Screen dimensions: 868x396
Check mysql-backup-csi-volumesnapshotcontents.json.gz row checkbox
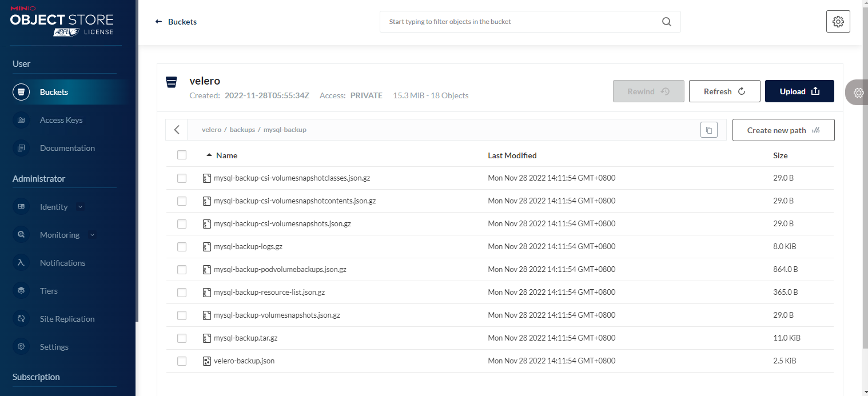(182, 201)
